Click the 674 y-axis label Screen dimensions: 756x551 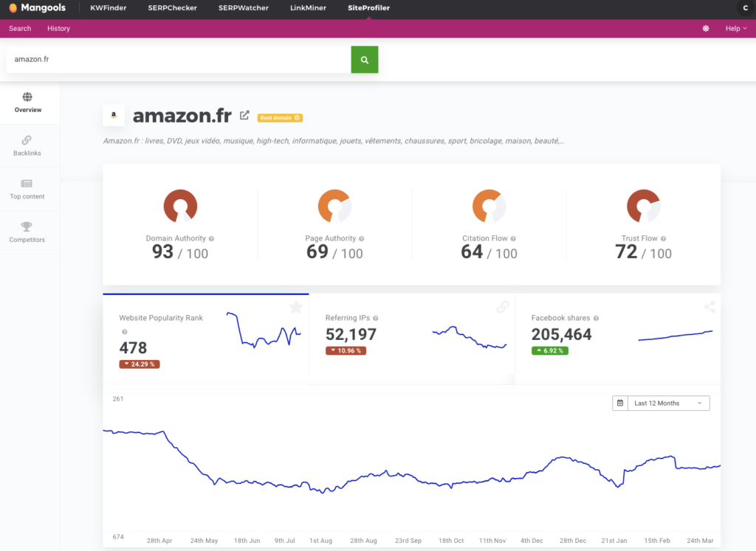coord(118,536)
